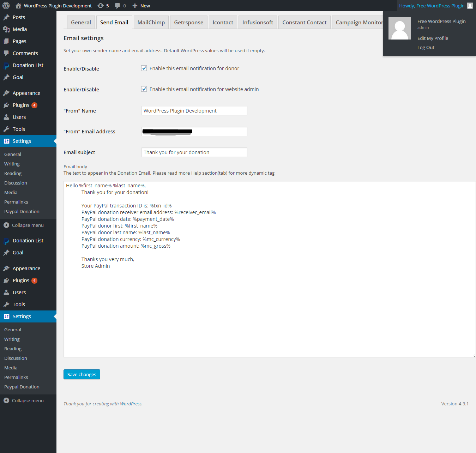Open the Posts pushpin icon in the sidebar

click(6, 17)
